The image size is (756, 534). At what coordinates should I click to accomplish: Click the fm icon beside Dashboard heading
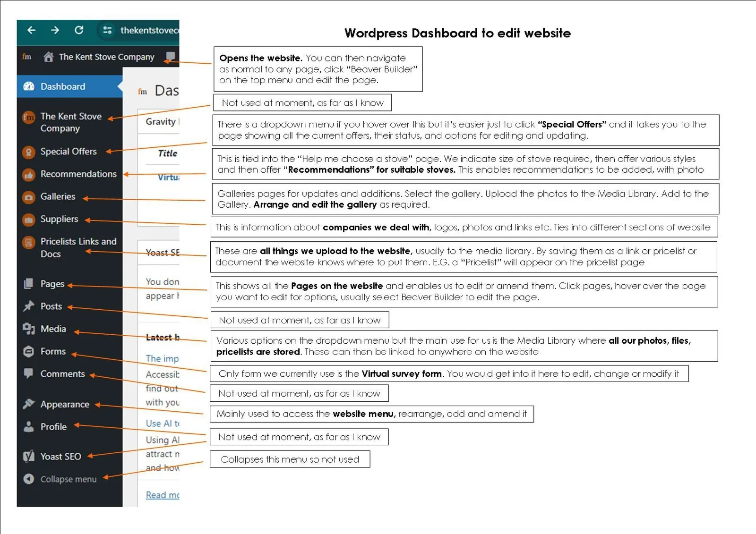tap(142, 92)
